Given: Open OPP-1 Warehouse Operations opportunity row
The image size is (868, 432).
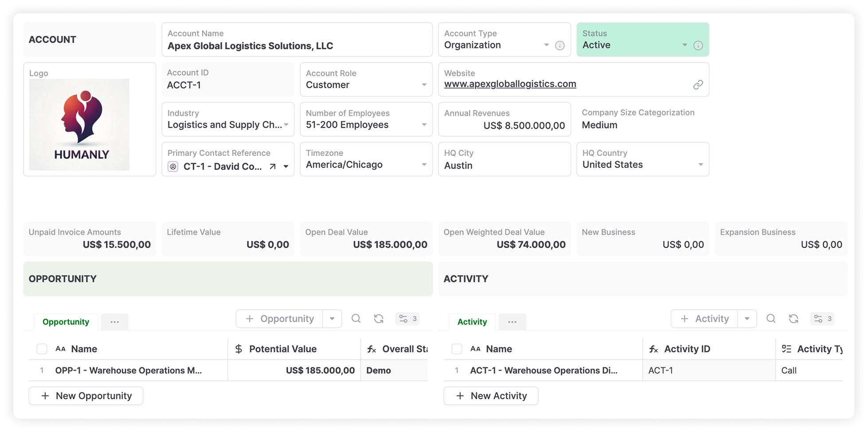Looking at the screenshot, I should tap(128, 370).
